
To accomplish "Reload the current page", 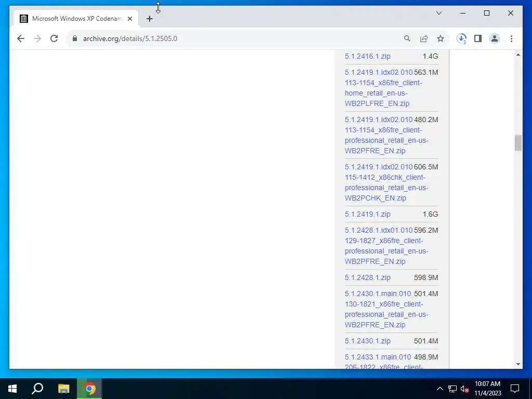I will click(x=54, y=38).
